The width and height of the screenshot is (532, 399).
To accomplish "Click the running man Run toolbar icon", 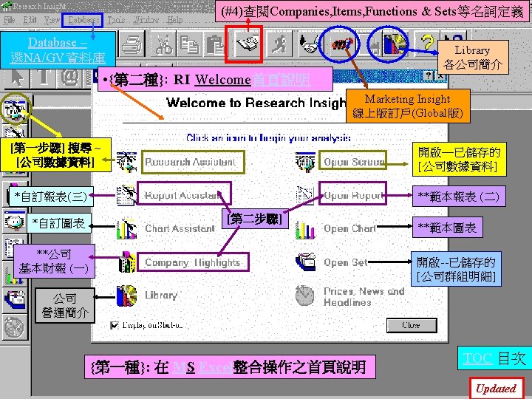I will 279,44.
